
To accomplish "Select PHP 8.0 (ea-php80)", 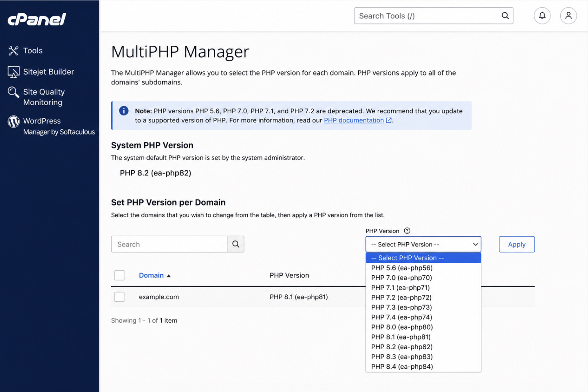I will tap(423, 327).
